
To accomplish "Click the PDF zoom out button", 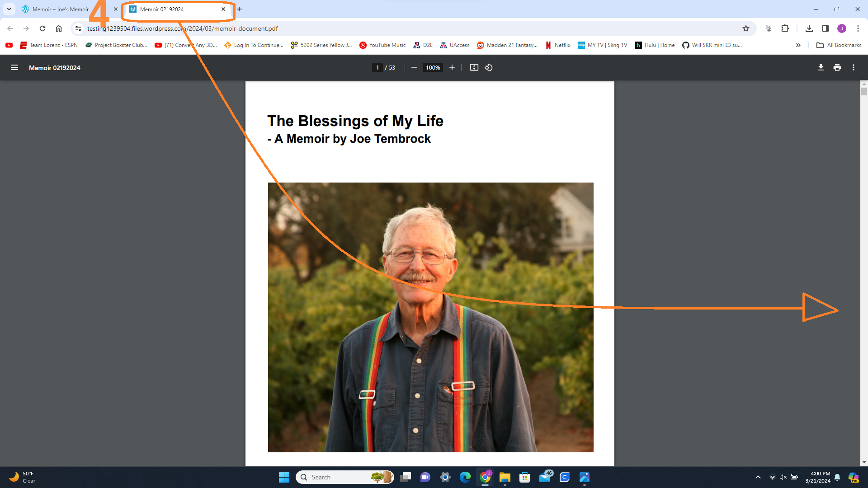I will [414, 67].
